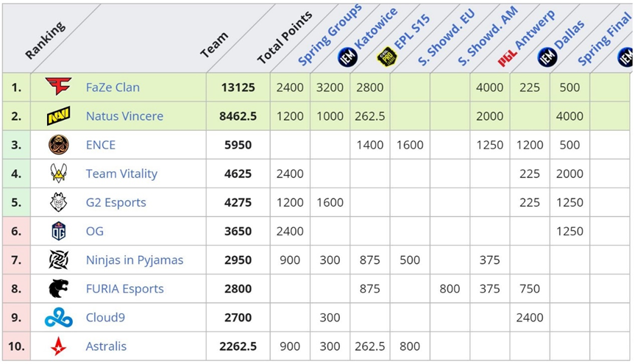Click the Total Points column header
Viewport: 635px width, 364px height.
point(285,38)
